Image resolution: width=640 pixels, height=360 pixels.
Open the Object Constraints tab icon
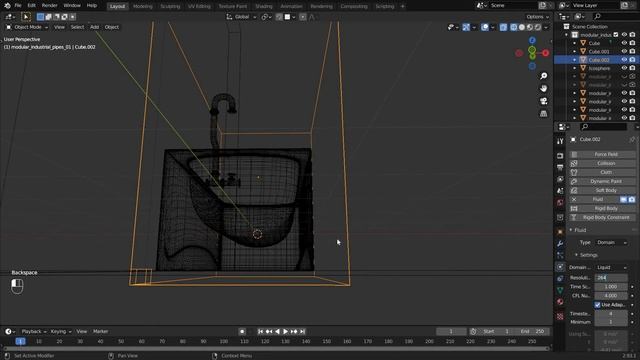tap(560, 278)
